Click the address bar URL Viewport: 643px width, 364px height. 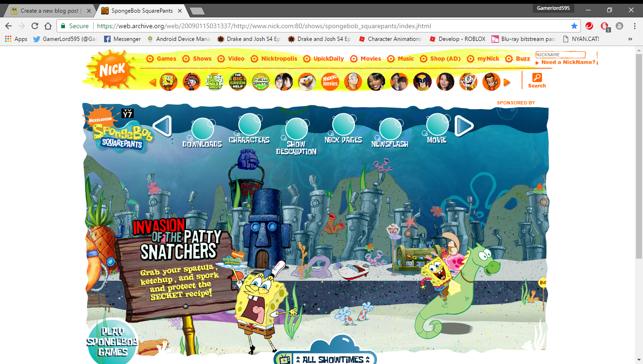point(264,26)
